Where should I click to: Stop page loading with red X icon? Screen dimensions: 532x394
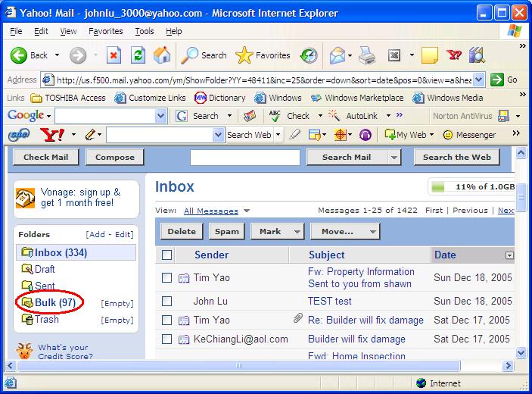pos(114,55)
